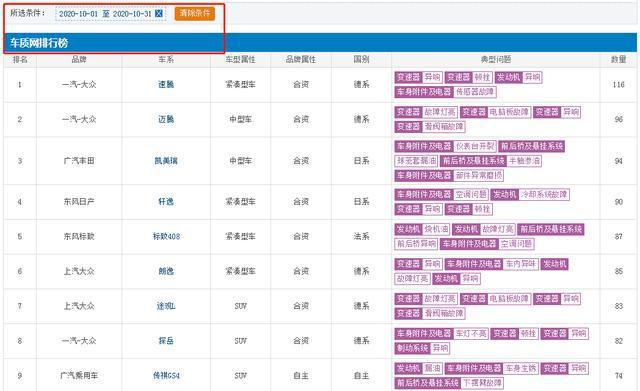Click the 车质网排行榜 title
The width and height of the screenshot is (640, 391).
39,43
